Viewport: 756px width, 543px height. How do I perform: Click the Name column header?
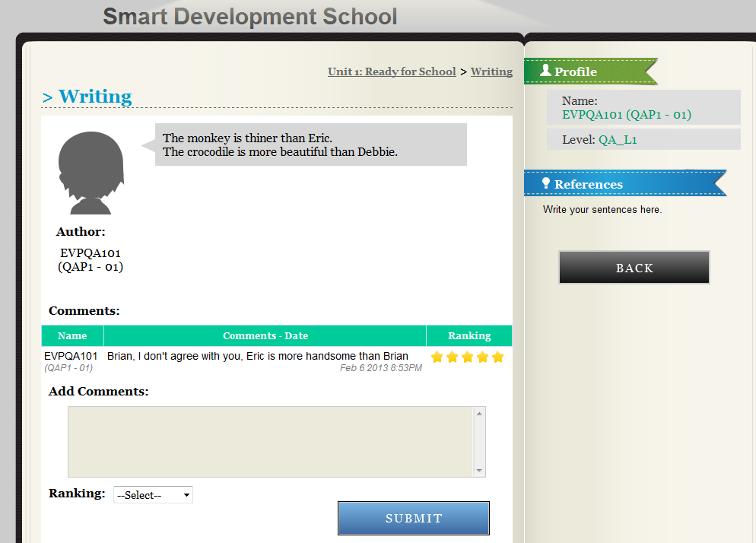pyautogui.click(x=72, y=335)
